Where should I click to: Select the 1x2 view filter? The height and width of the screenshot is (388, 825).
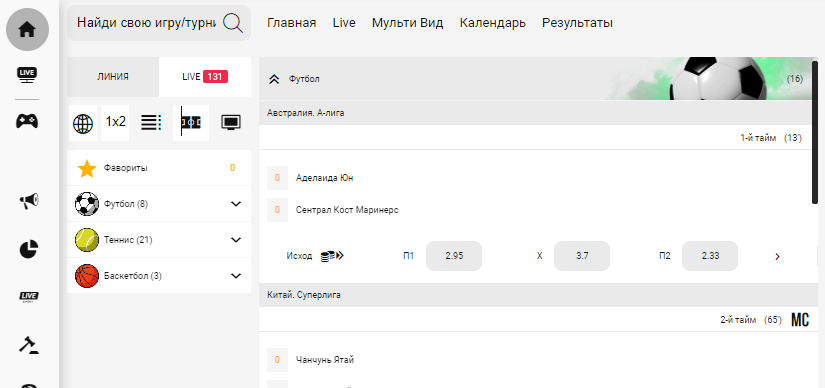coord(115,123)
